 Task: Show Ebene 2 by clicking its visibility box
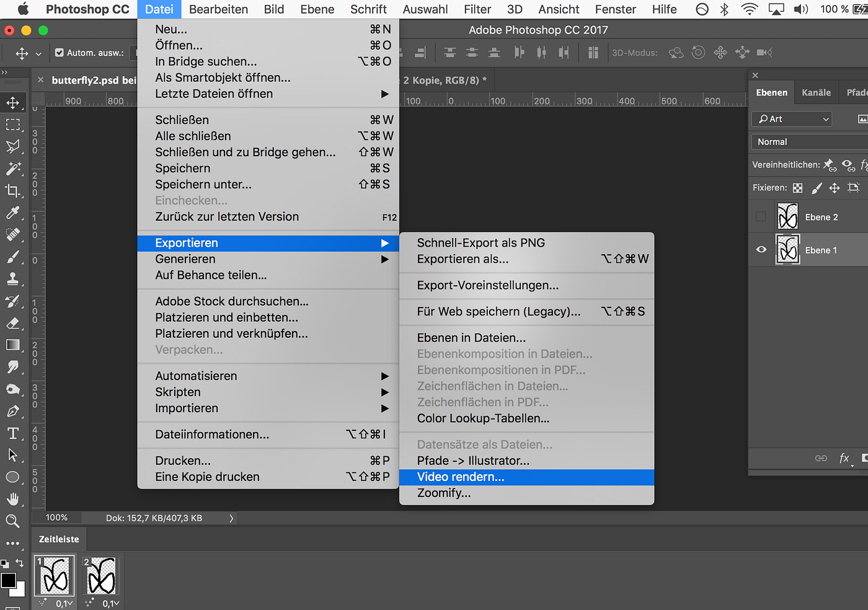tap(761, 216)
